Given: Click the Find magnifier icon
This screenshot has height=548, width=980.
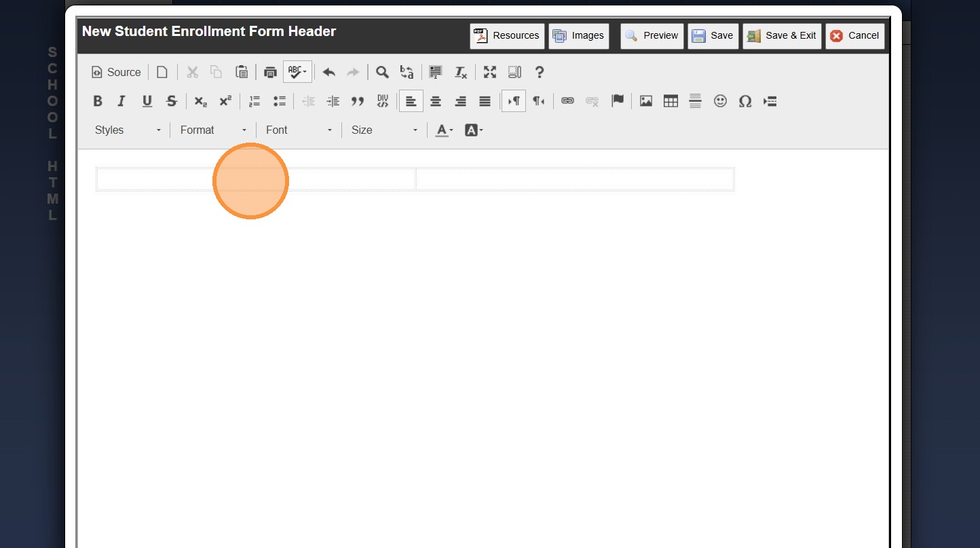Looking at the screenshot, I should [x=382, y=72].
